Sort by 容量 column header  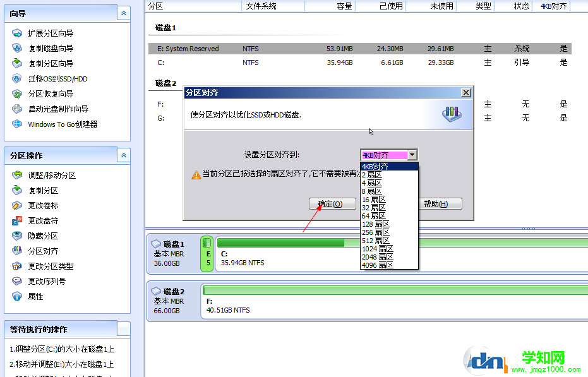(330, 6)
